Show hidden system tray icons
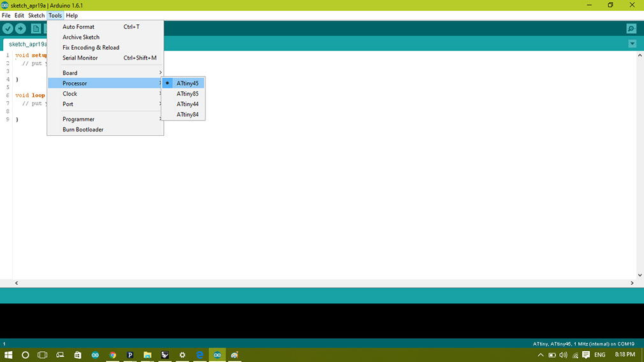This screenshot has width=644, height=362. click(541, 355)
